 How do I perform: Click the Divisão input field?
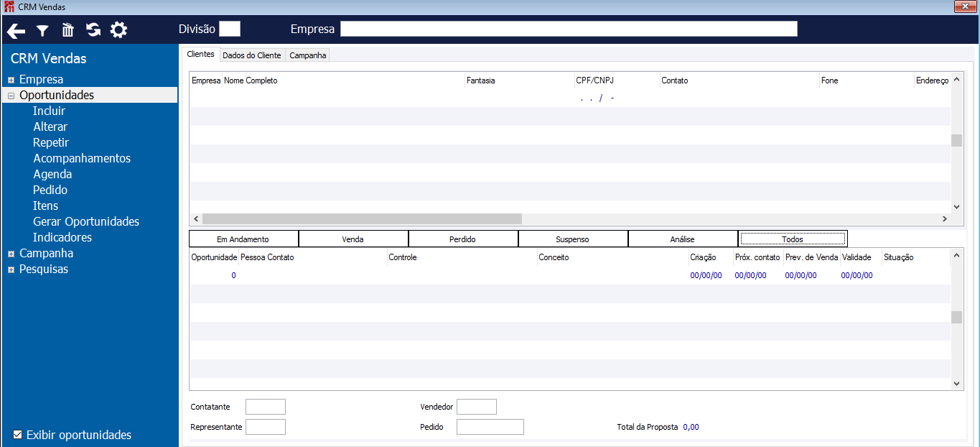pos(230,29)
